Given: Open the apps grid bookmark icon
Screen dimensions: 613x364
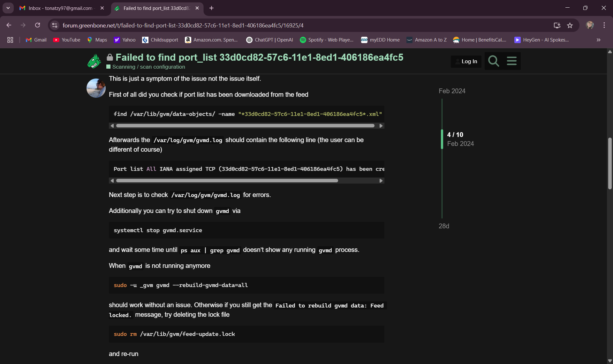Looking at the screenshot, I should pos(10,40).
